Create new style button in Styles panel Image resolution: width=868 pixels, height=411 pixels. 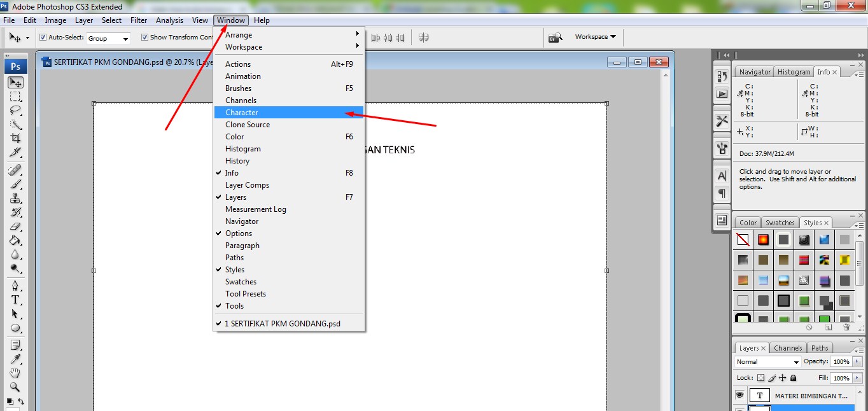tap(829, 327)
